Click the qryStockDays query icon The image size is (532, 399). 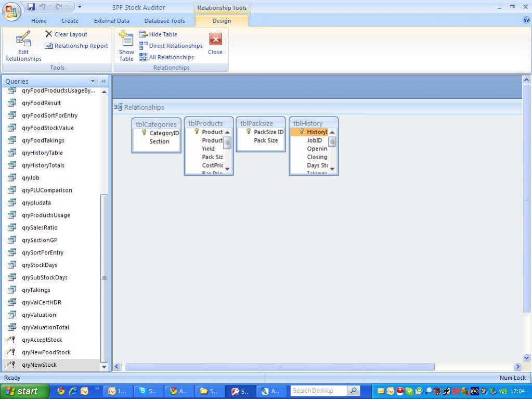coord(12,265)
